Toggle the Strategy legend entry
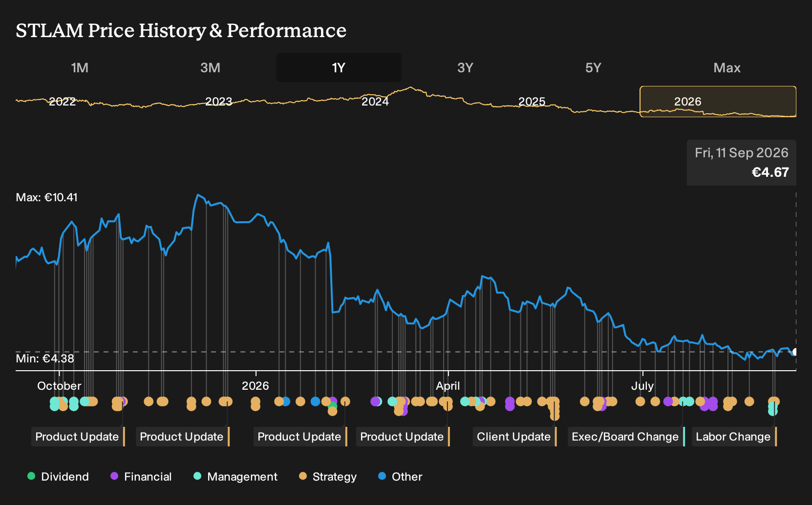The width and height of the screenshot is (812, 505). 328,477
